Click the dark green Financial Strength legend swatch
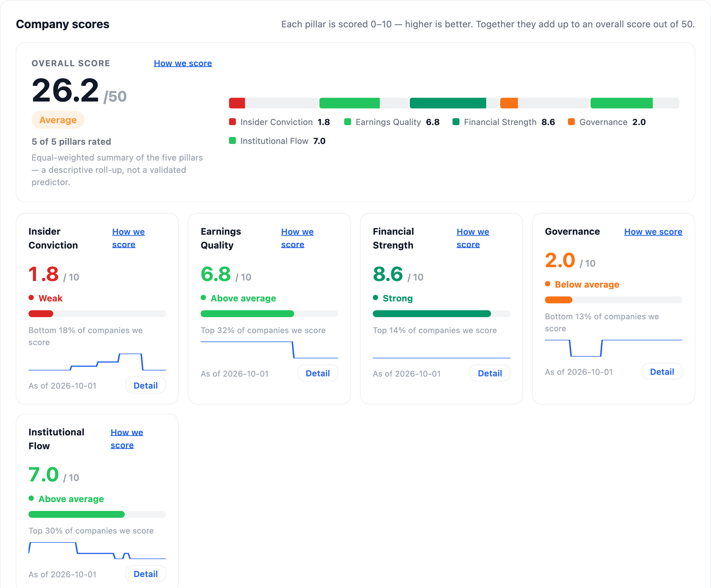Viewport: 711px width, 588px height. pyautogui.click(x=456, y=122)
